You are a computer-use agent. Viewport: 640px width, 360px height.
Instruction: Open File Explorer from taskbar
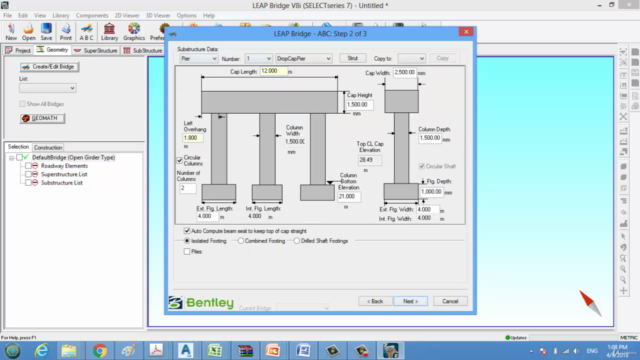coord(69,351)
